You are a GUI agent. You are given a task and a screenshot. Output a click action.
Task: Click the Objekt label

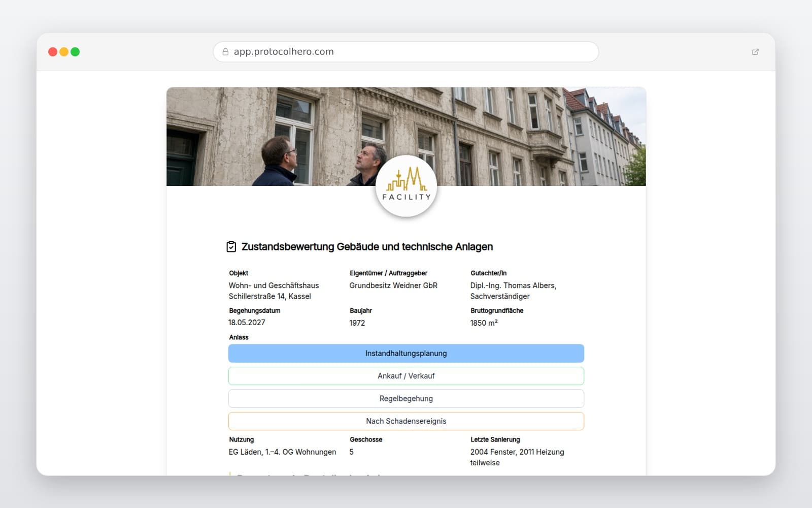pyautogui.click(x=239, y=273)
